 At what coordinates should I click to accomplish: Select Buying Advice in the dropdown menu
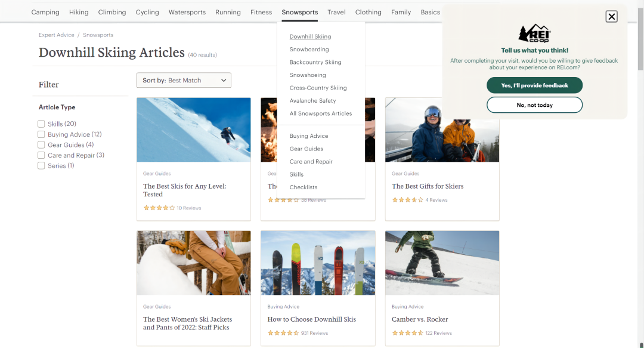point(309,135)
